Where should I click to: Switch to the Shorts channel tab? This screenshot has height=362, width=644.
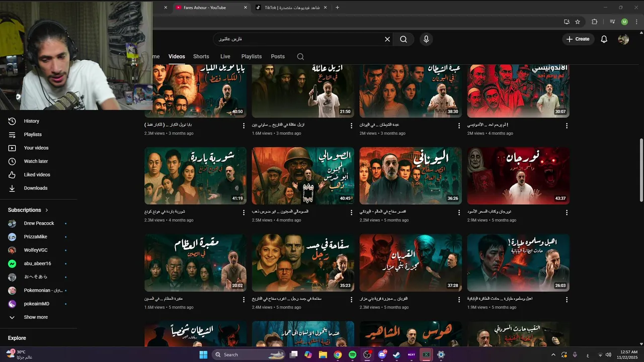click(x=201, y=57)
